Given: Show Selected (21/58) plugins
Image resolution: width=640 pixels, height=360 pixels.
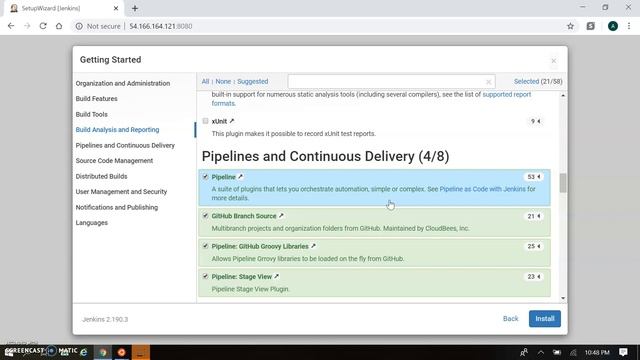Looking at the screenshot, I should click(x=538, y=82).
